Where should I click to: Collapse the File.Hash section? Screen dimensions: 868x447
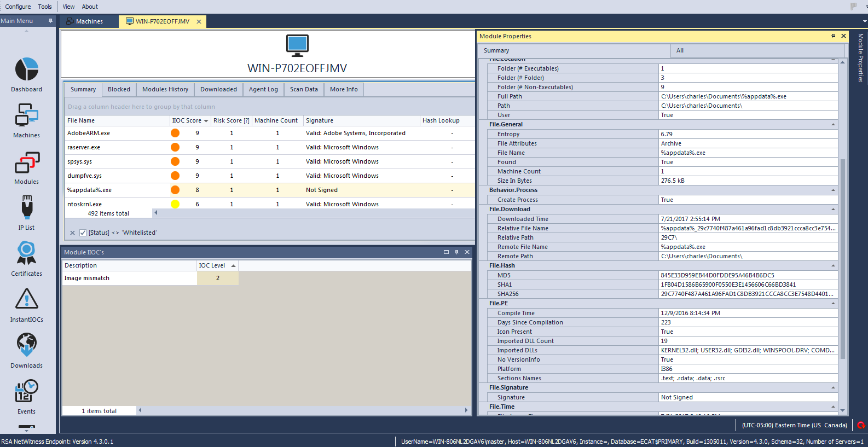[833, 266]
